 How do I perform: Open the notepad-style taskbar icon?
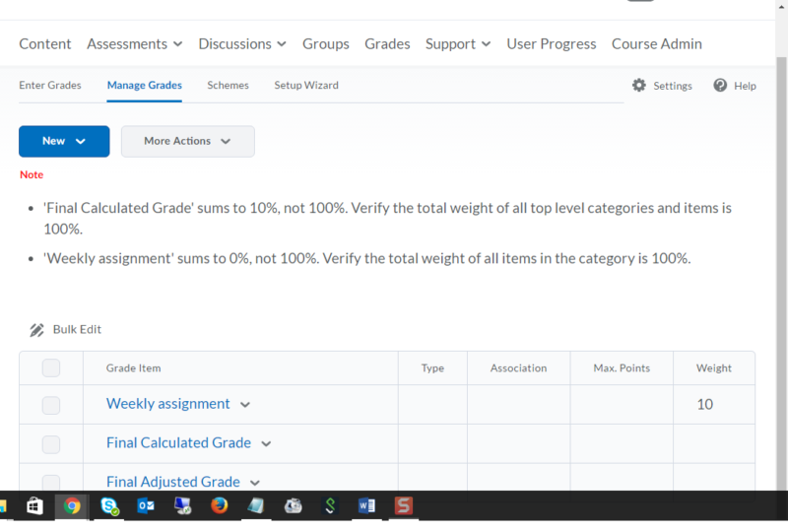tap(256, 505)
